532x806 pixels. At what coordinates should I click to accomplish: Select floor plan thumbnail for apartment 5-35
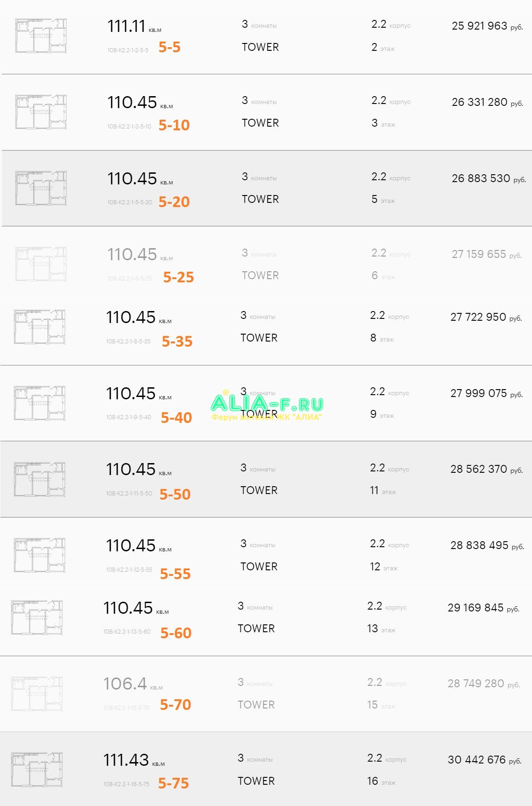point(40,327)
